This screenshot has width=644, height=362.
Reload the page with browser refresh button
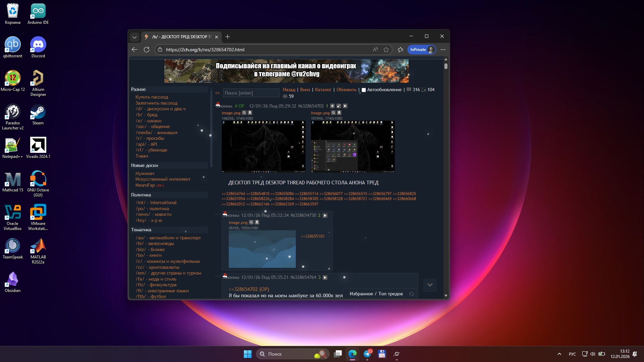pyautogui.click(x=147, y=50)
